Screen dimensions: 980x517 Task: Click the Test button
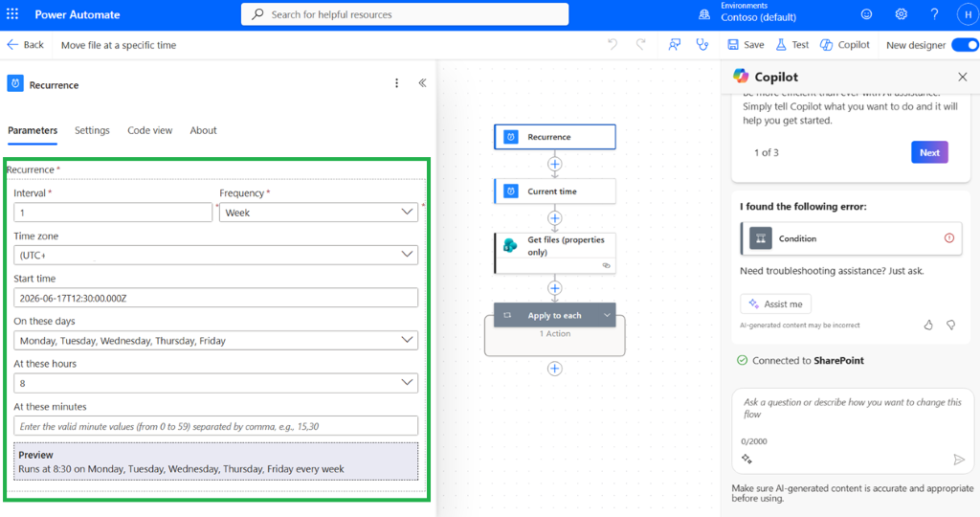[791, 44]
